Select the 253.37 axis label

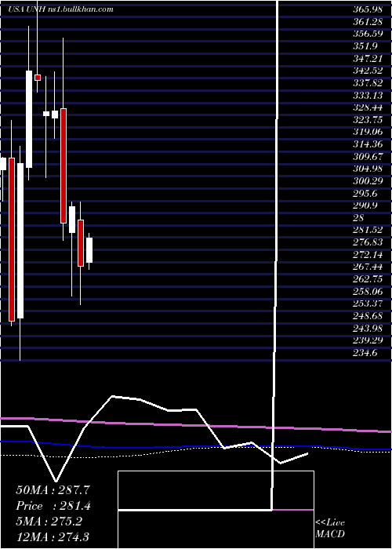click(x=368, y=304)
